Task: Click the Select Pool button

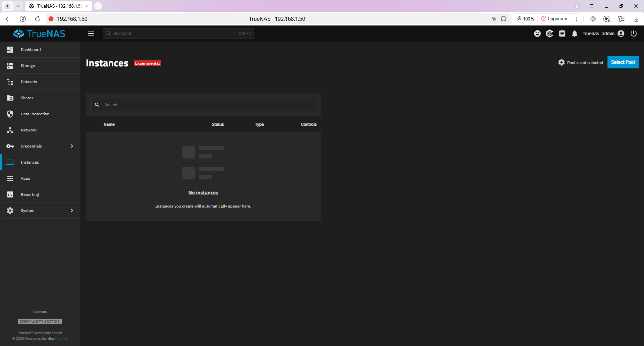Action: [623, 62]
